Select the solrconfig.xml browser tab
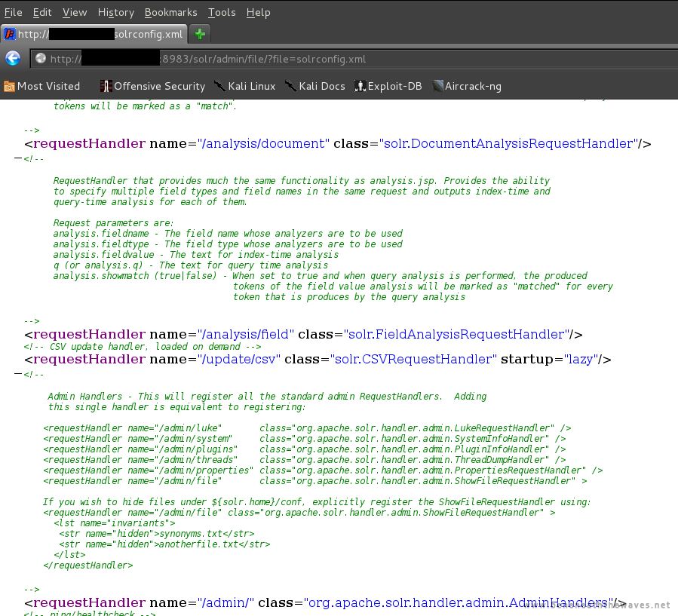The width and height of the screenshot is (678, 616). tap(94, 34)
